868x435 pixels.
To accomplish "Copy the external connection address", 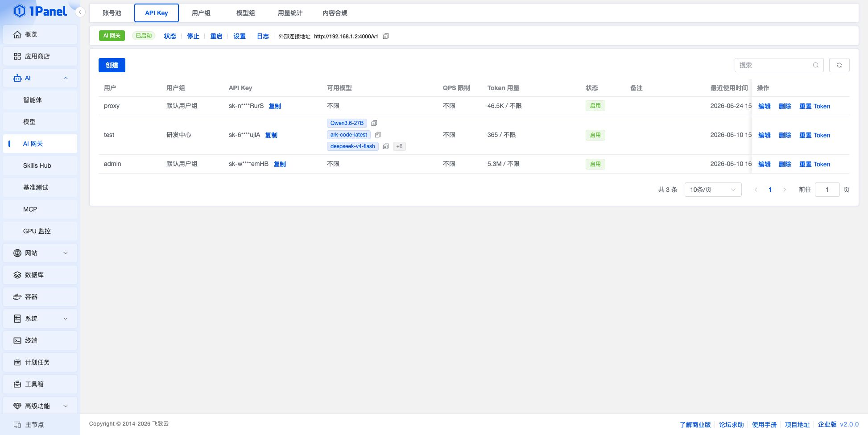I will click(x=386, y=36).
